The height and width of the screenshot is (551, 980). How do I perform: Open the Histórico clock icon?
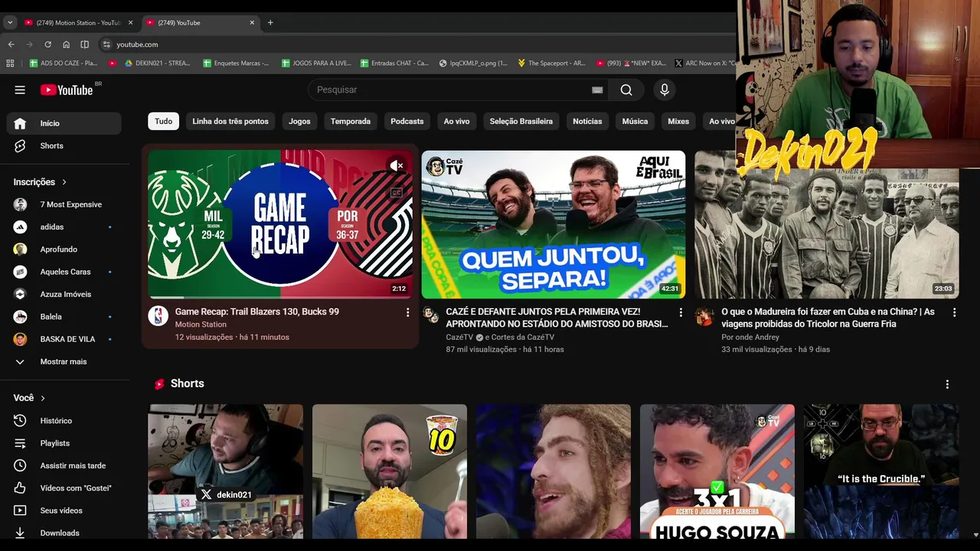(x=20, y=421)
